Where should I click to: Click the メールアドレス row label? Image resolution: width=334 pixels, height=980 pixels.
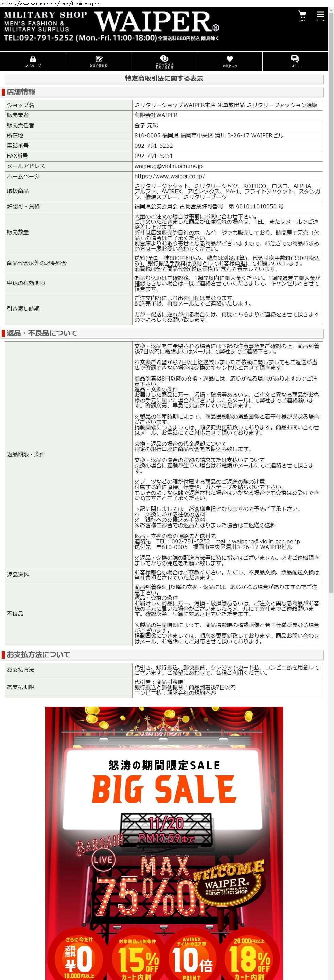[x=69, y=166]
